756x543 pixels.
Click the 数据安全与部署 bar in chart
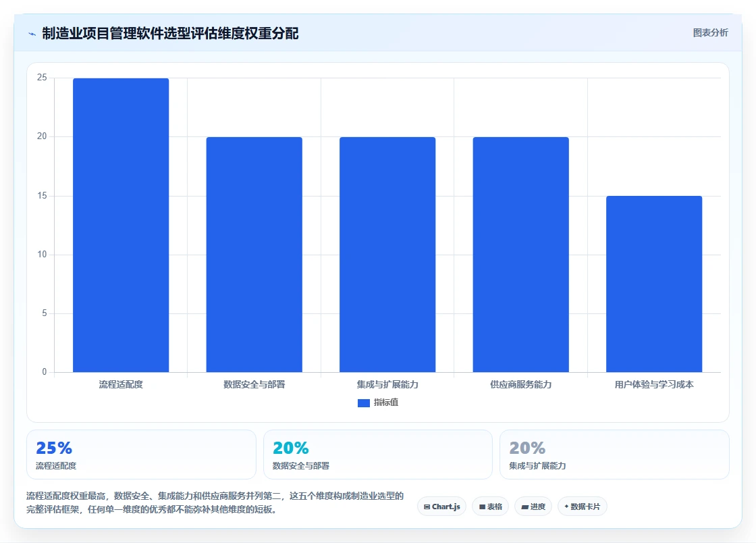click(x=254, y=255)
